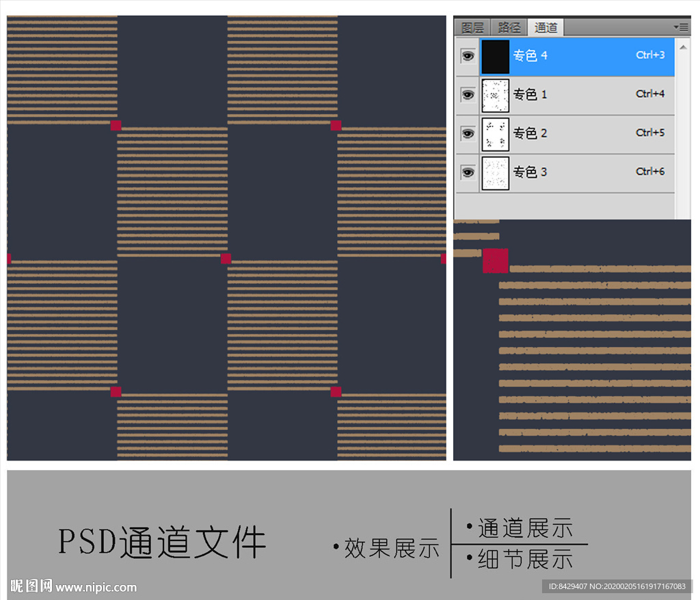The height and width of the screenshot is (600, 700).
Task: Click the large red square in detail preview
Action: click(x=496, y=261)
